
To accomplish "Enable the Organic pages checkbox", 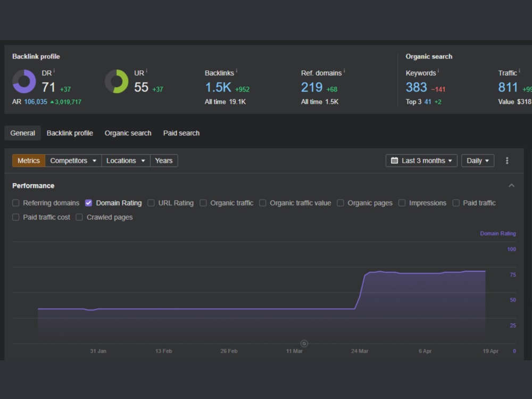I will [x=340, y=203].
